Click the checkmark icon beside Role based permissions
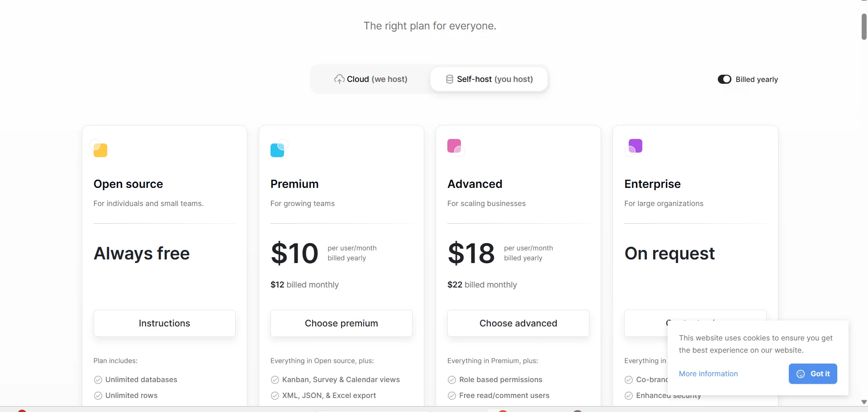Image resolution: width=868 pixels, height=412 pixels. (451, 380)
